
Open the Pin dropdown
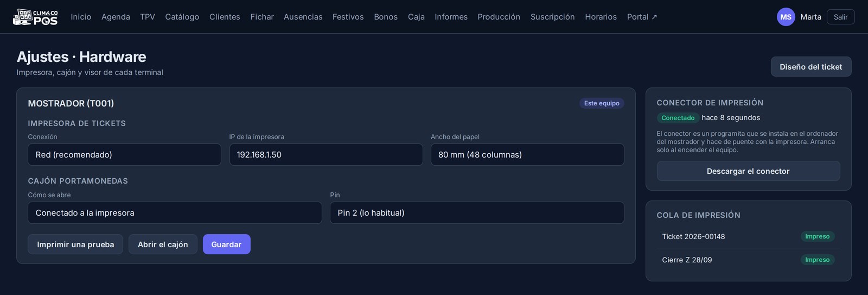coord(477,213)
